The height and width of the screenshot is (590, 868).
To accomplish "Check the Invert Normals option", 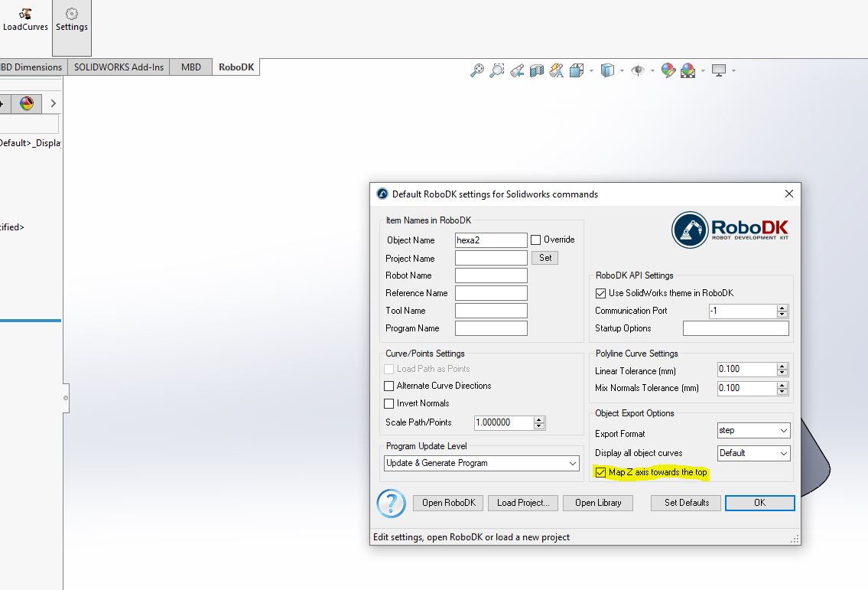I will point(389,403).
